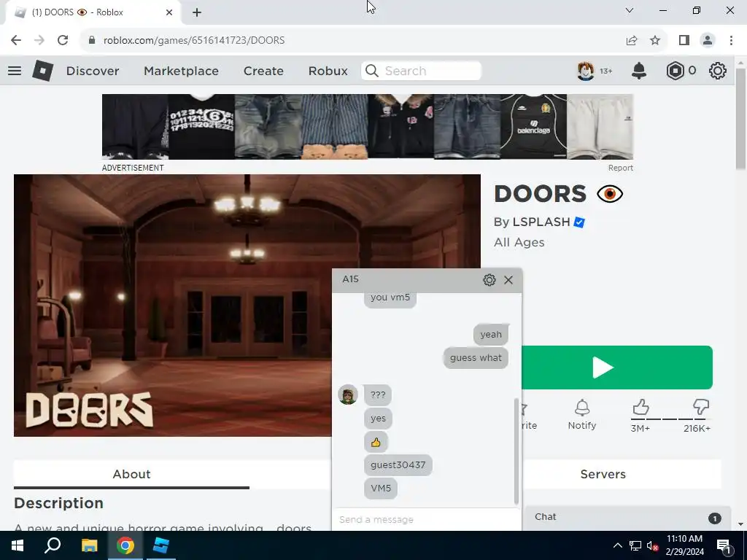Screen dimensions: 747x560
Task: Click the page vertical scrollbar
Action: 740,119
